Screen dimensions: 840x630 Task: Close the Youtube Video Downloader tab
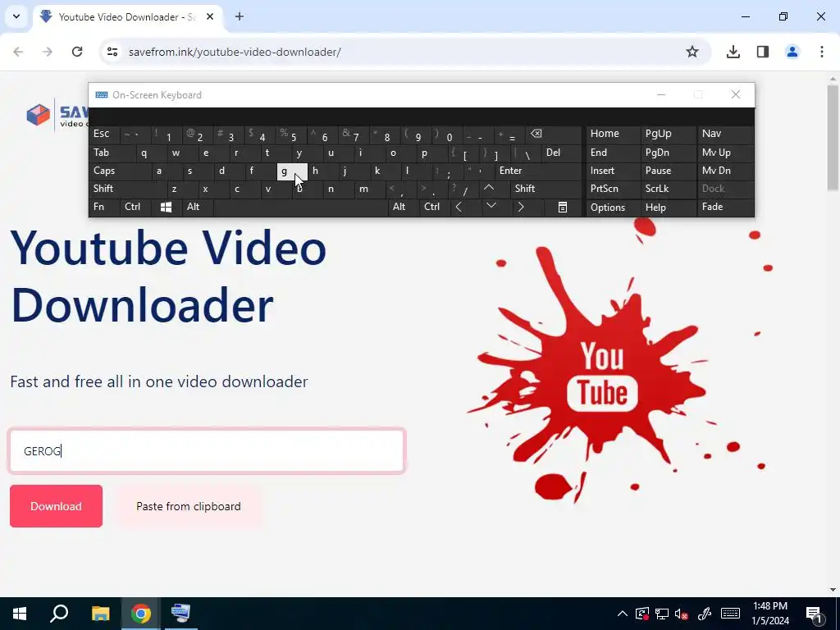(x=210, y=16)
